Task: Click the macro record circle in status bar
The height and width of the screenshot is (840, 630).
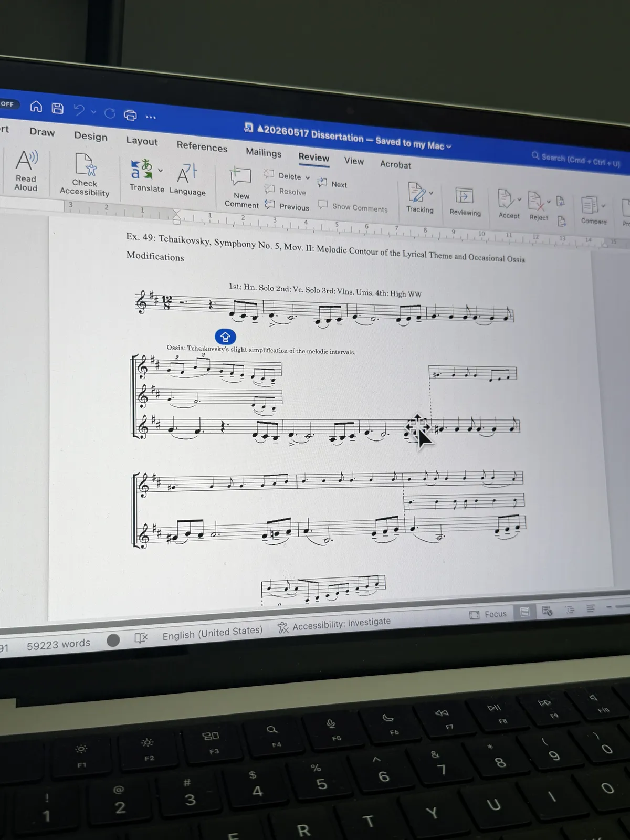Action: pos(113,640)
